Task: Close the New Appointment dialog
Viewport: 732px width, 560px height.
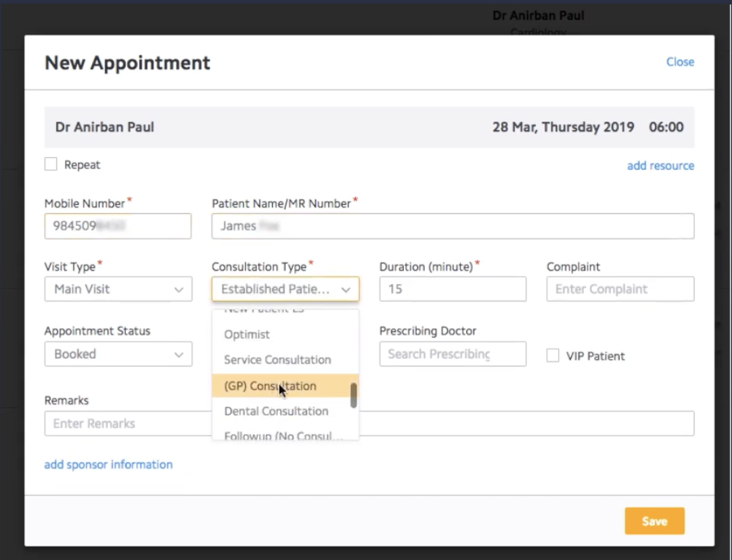Action: [x=680, y=62]
